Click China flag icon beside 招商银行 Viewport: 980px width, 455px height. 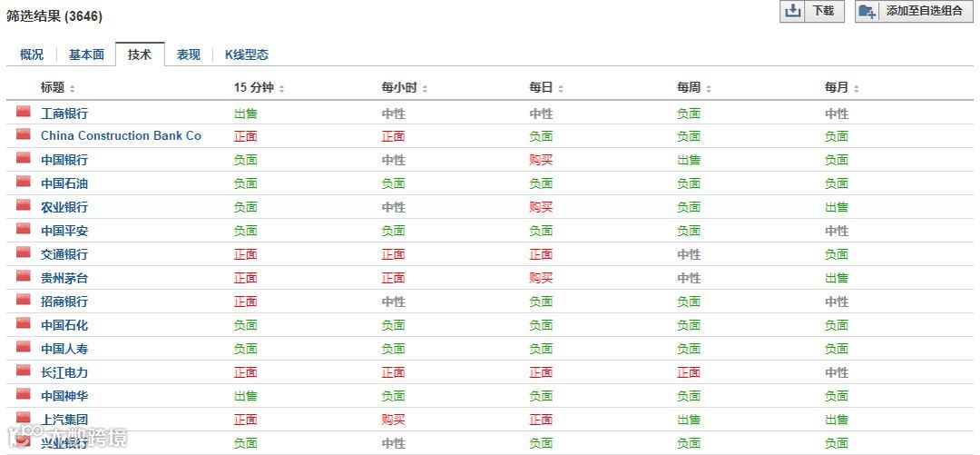point(23,299)
